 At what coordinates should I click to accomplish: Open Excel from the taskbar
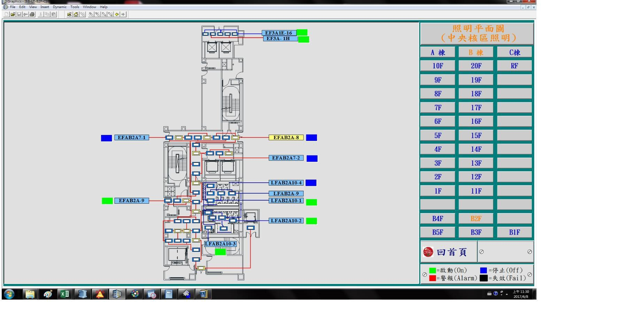64,294
